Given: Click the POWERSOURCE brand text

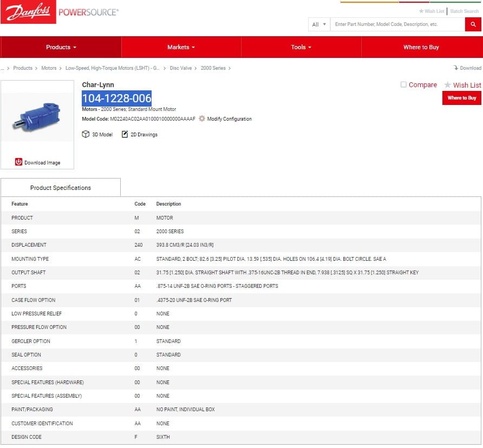Looking at the screenshot, I should (x=89, y=12).
